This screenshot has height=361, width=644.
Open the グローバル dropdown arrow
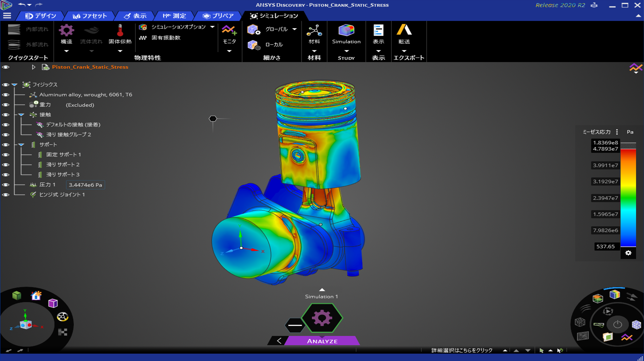pos(295,30)
